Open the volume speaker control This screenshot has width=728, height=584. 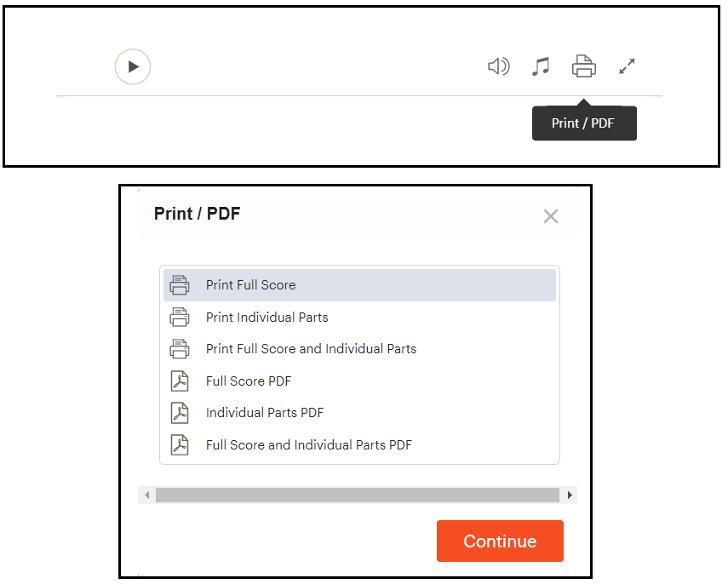point(499,66)
